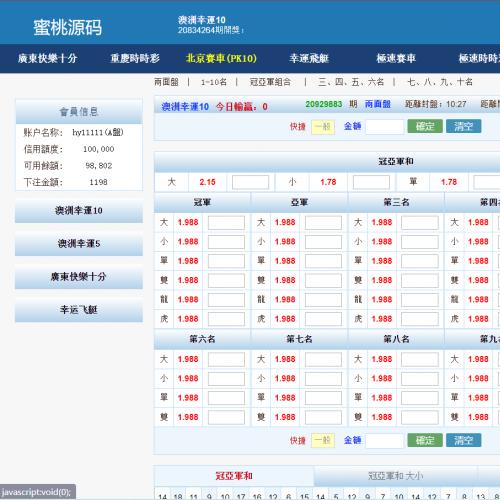500x500 pixels.
Task: Focus the 第七名 雙 bet amount field
Action: coord(323,418)
